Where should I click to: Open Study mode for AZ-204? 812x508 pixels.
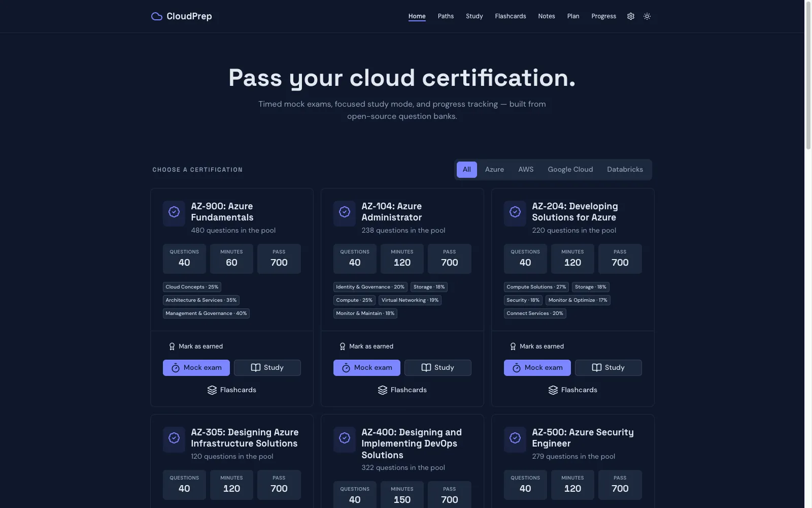point(608,368)
